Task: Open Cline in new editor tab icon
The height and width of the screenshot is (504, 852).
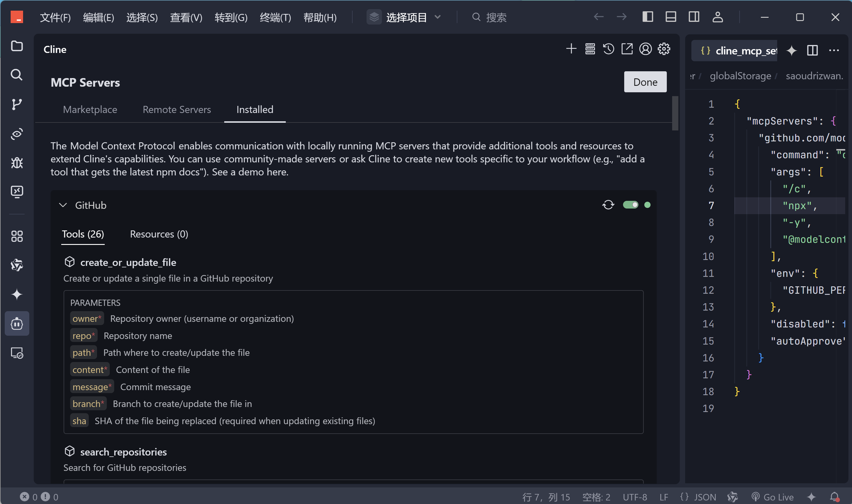Action: click(x=627, y=49)
